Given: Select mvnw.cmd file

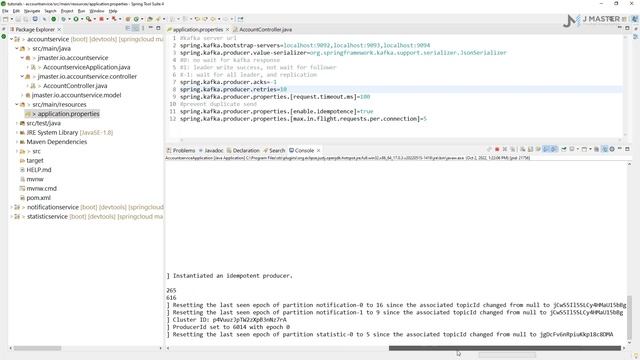Looking at the screenshot, I should (41, 189).
